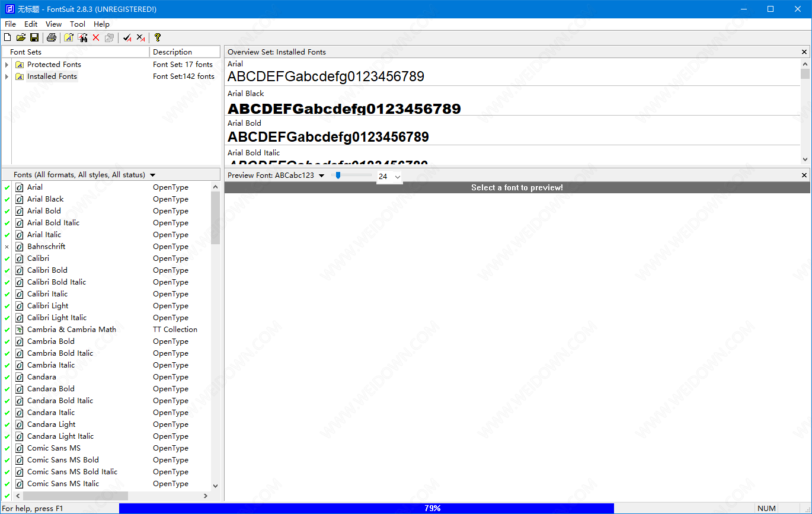Click the preview font size slider handle
812x514 pixels.
click(338, 175)
